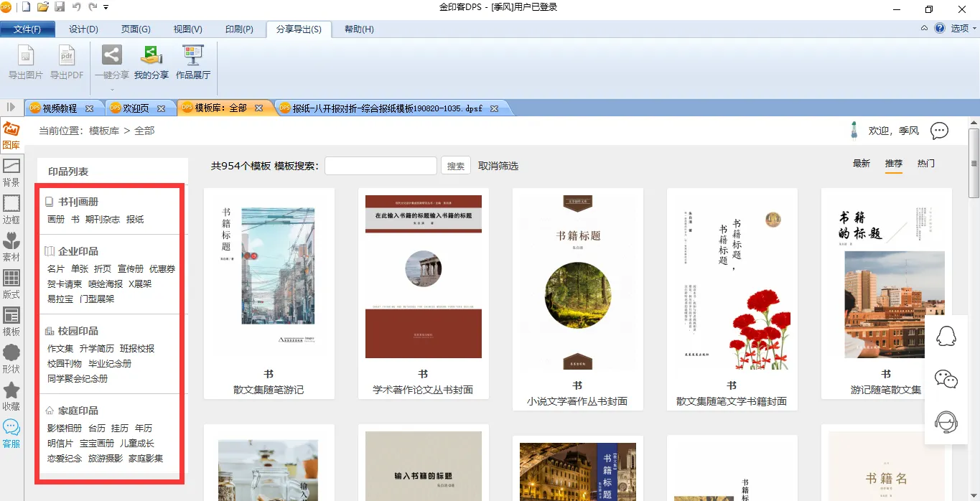This screenshot has width=980, height=501.
Task: Click the template search input field
Action: [381, 166]
